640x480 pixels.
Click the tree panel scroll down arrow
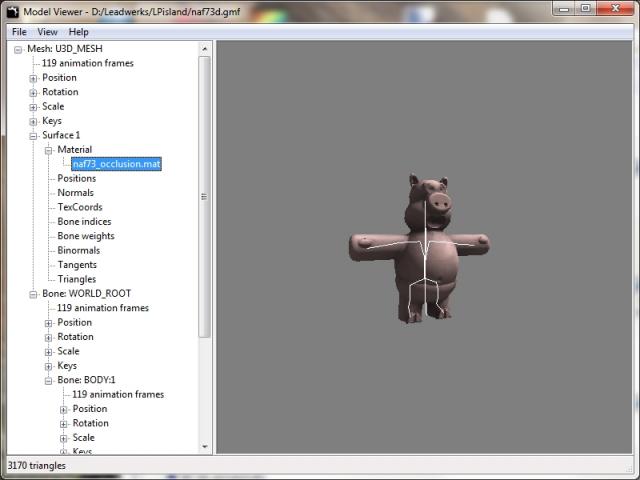coord(205,447)
